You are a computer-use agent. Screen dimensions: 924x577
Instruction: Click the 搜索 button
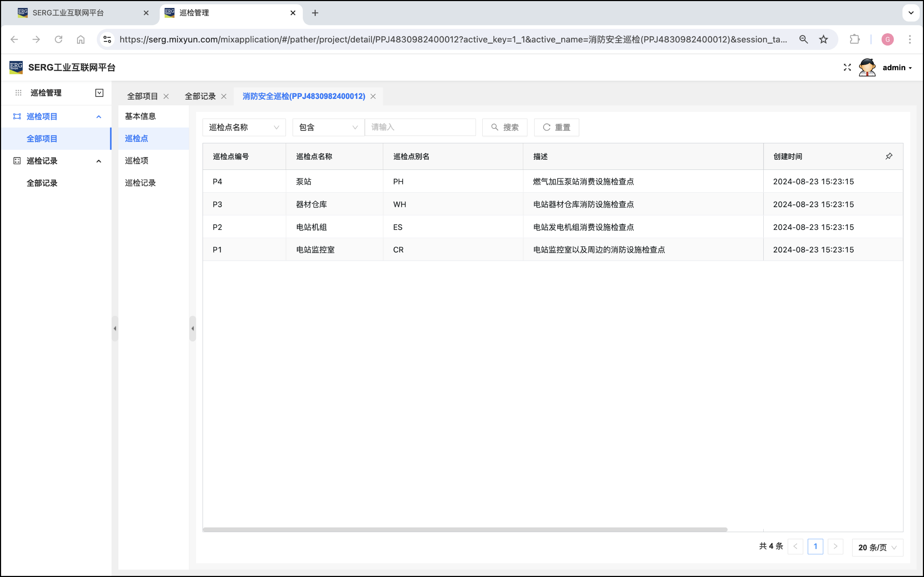(505, 127)
